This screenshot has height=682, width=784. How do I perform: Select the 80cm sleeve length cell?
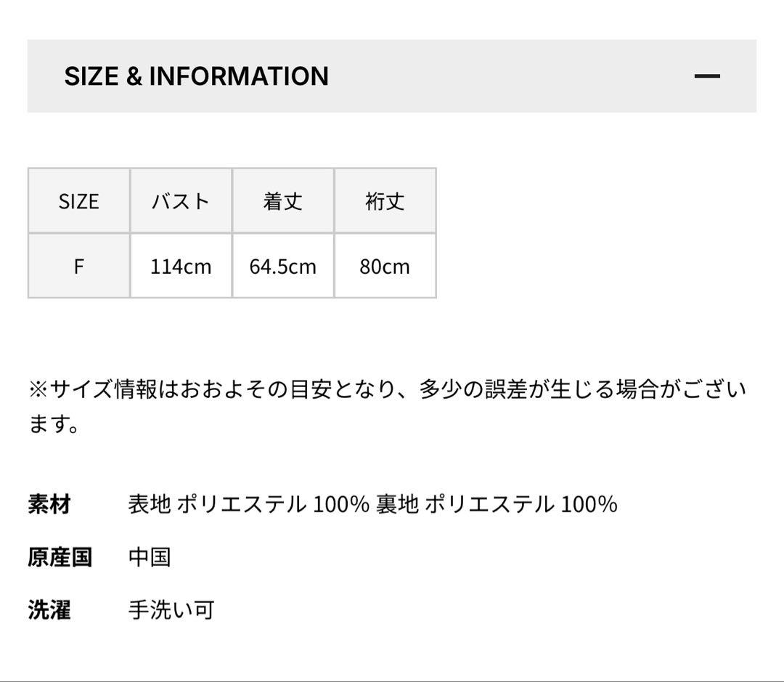[385, 267]
